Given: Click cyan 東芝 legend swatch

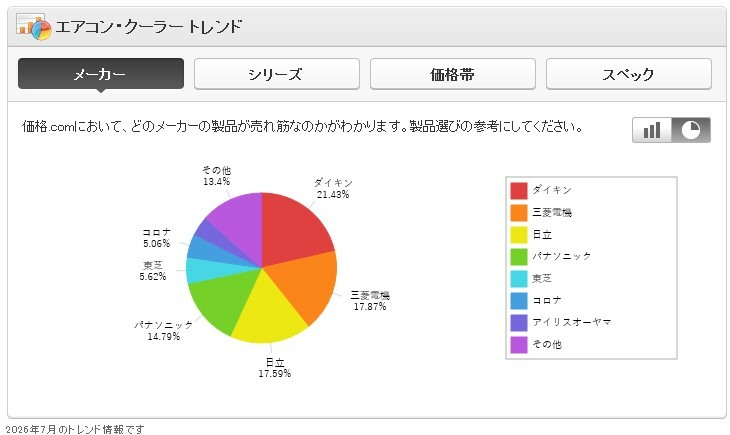Looking at the screenshot, I should (519, 279).
